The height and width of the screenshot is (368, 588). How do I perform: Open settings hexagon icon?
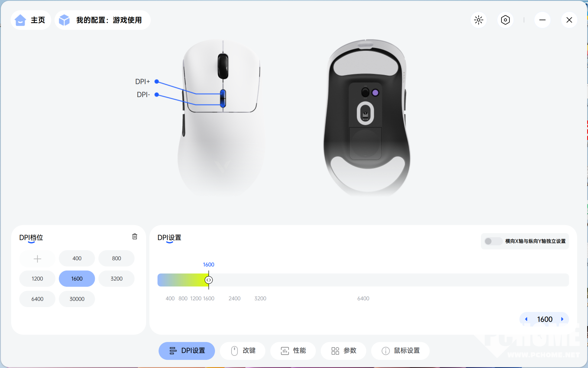505,20
